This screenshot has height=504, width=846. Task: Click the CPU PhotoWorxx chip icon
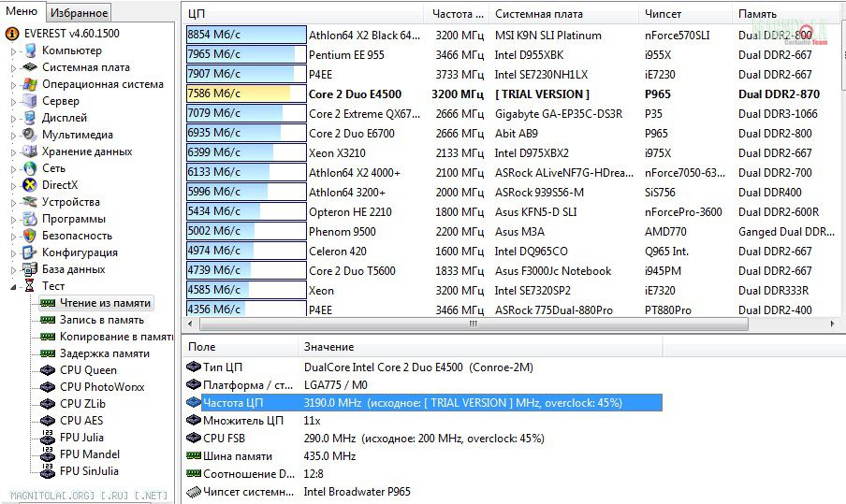[x=48, y=387]
